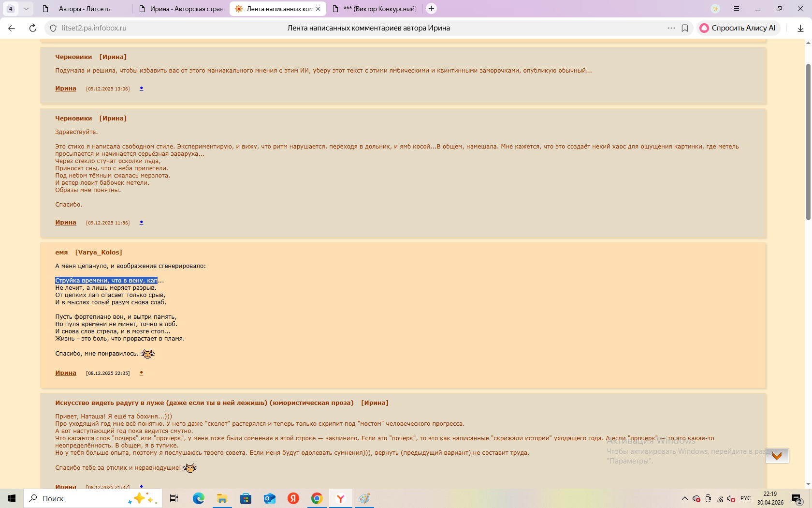Open site protection info shield icon
Image resolution: width=812 pixels, height=508 pixels.
[53, 28]
